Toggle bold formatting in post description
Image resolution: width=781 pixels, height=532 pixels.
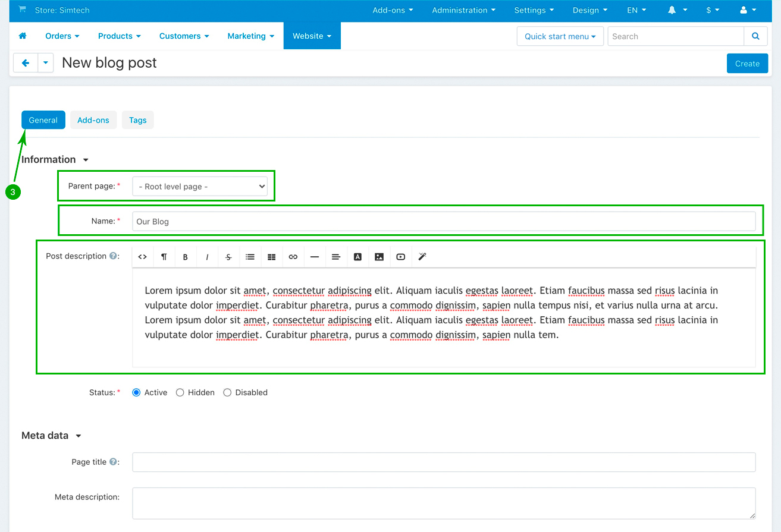tap(186, 257)
